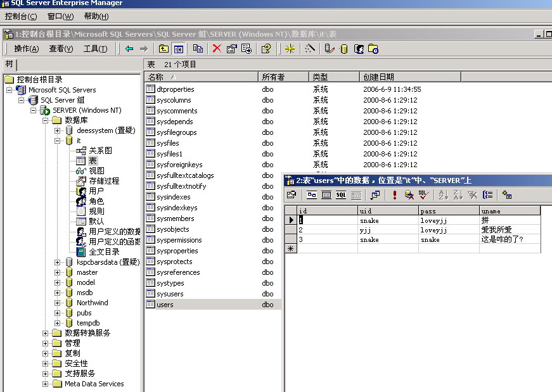Viewport: 552px width, 392px height.
Task: Open the Help icon with question mark
Action: click(x=266, y=49)
